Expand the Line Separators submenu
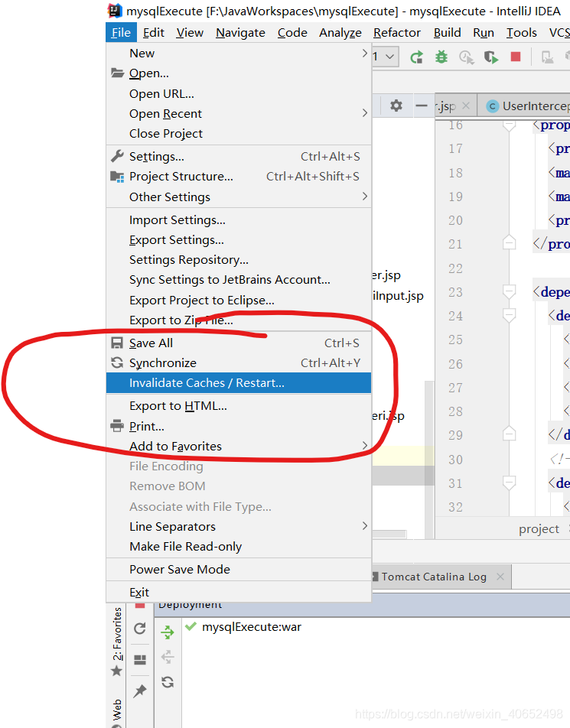Screen dimensions: 570x728 (x=365, y=526)
